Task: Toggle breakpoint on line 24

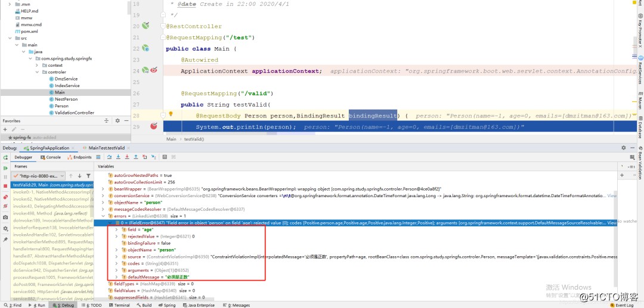Action: pyautogui.click(x=154, y=70)
